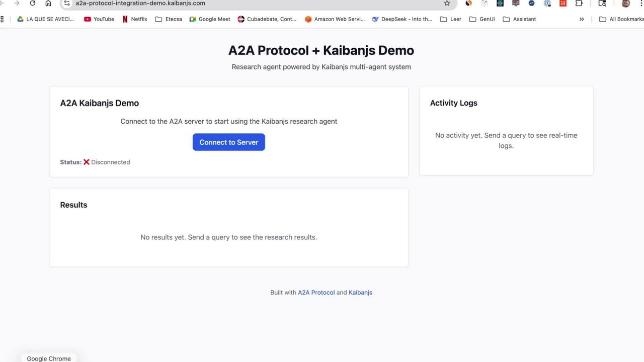Click the Chrome profile avatar
The image size is (644, 362).
[x=626, y=3]
